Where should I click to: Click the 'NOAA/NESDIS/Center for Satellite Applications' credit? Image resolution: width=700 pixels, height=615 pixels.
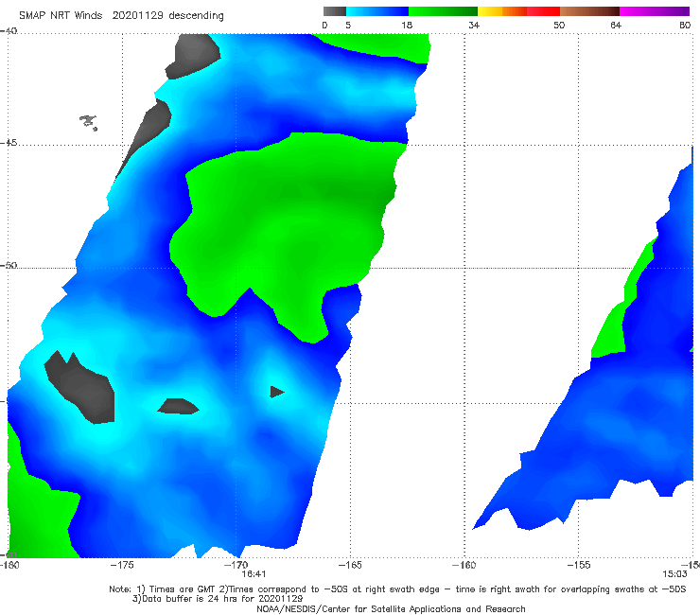391,609
